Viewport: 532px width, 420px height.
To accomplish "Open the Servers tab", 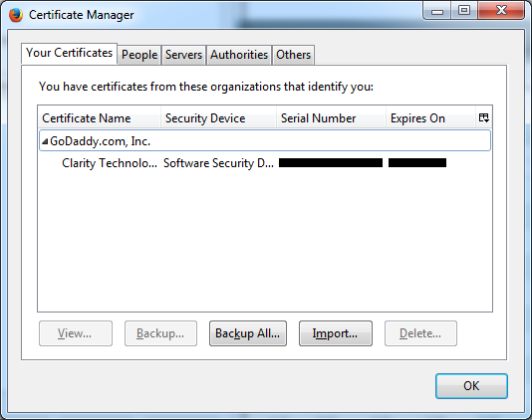I will 183,55.
